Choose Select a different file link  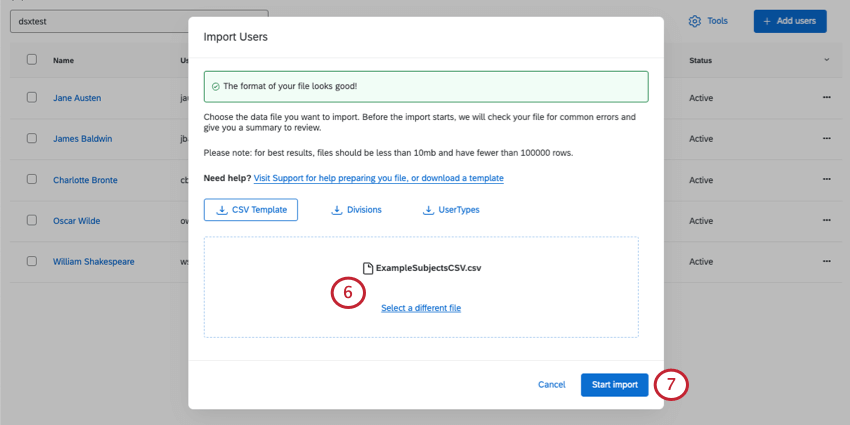point(421,308)
